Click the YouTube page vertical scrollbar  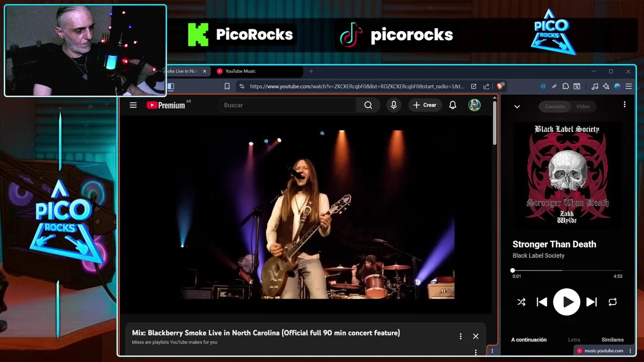point(495,123)
